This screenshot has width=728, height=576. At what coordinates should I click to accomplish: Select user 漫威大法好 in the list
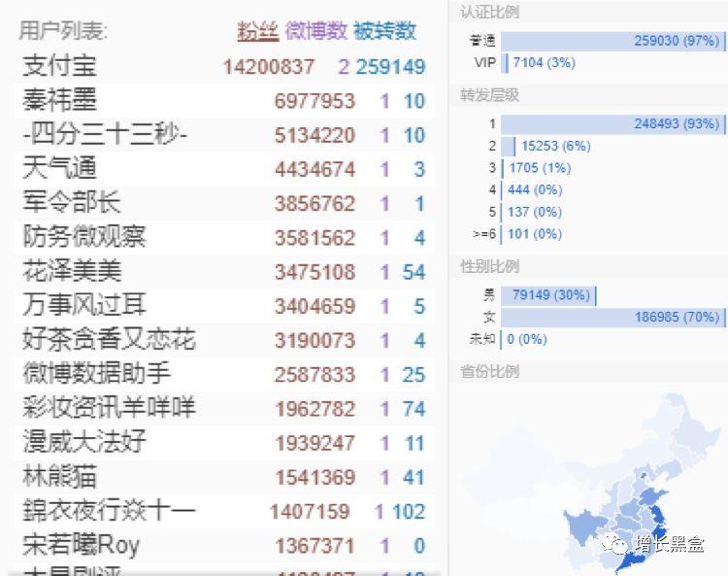[x=84, y=443]
